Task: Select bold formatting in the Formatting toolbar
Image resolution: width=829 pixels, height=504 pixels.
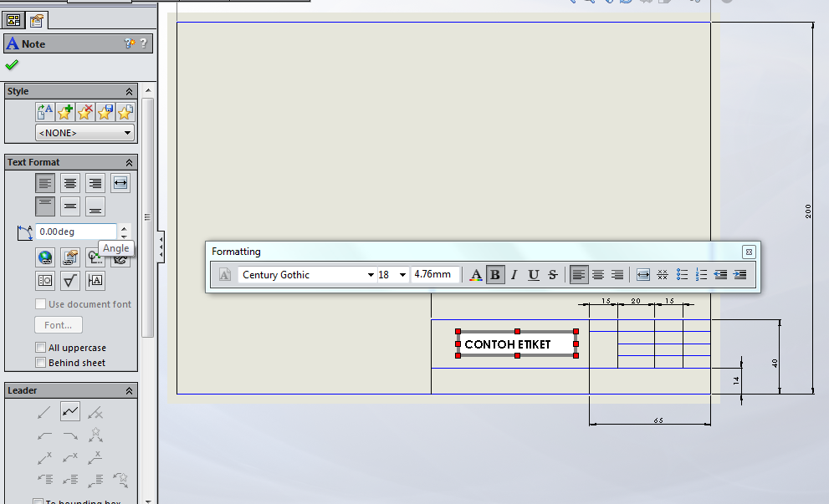Action: pos(495,274)
